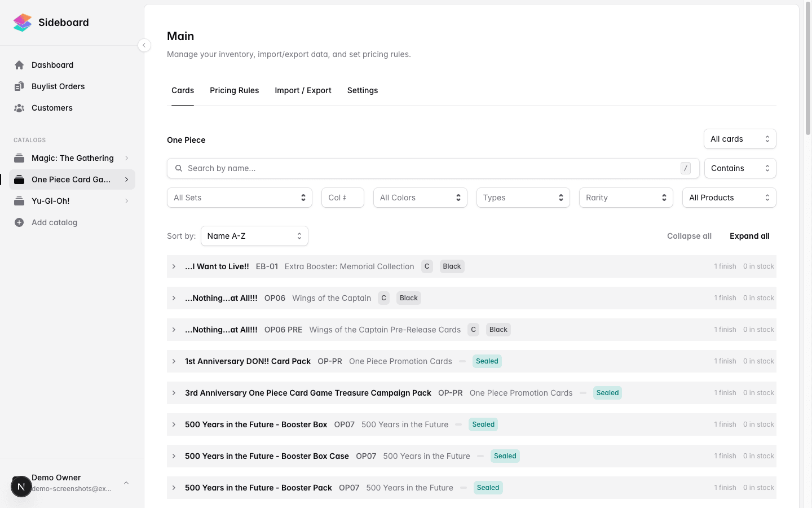The height and width of the screenshot is (508, 812).
Task: Switch to the Import / Export tab
Action: (x=303, y=90)
